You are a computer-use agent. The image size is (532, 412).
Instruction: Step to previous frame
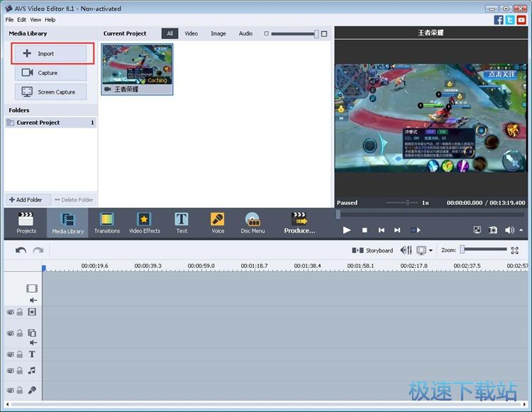(x=382, y=230)
